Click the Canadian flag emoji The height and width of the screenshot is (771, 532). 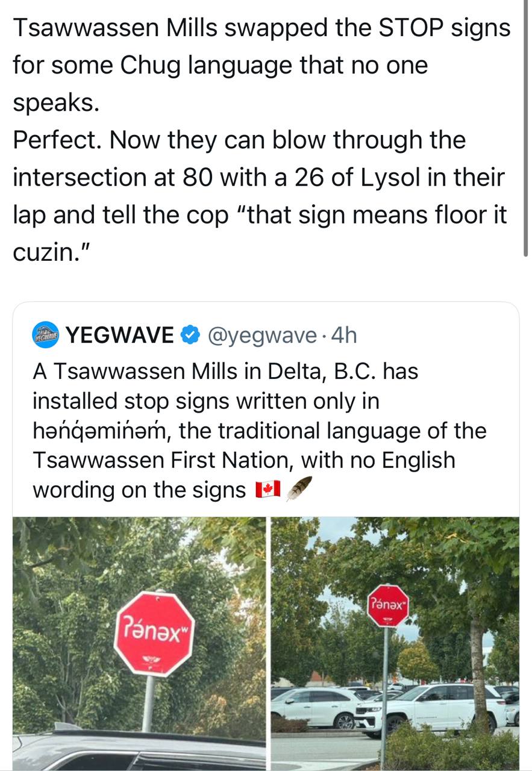click(268, 490)
